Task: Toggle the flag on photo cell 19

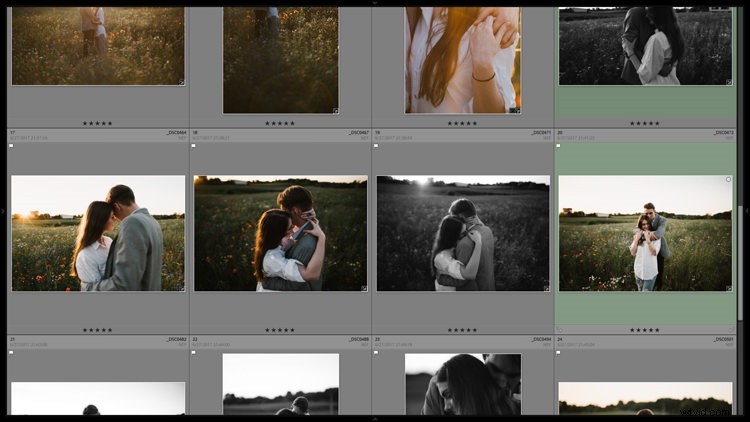Action: pyautogui.click(x=376, y=146)
